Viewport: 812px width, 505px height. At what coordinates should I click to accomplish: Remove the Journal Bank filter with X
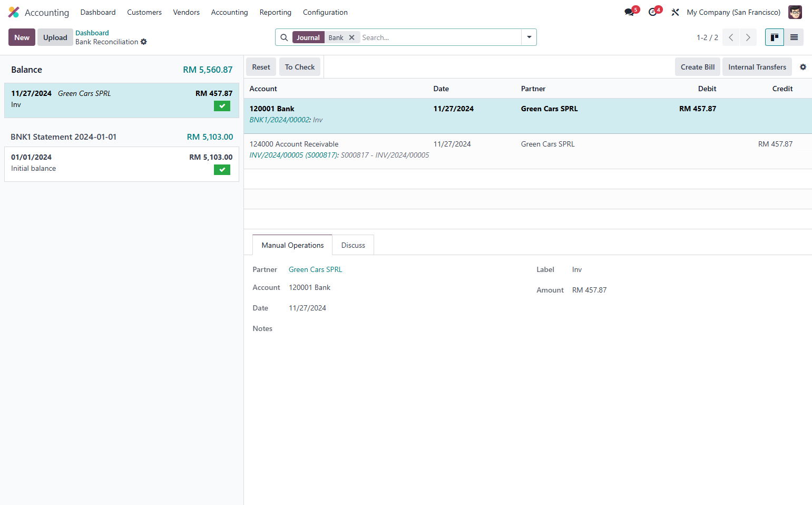[351, 37]
